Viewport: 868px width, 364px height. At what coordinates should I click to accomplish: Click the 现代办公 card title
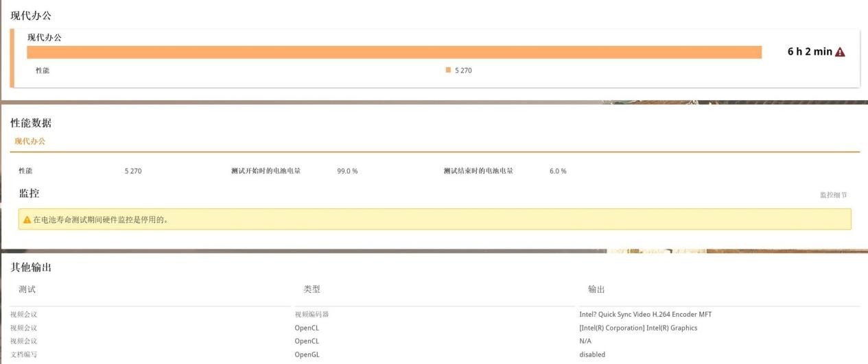[44, 38]
